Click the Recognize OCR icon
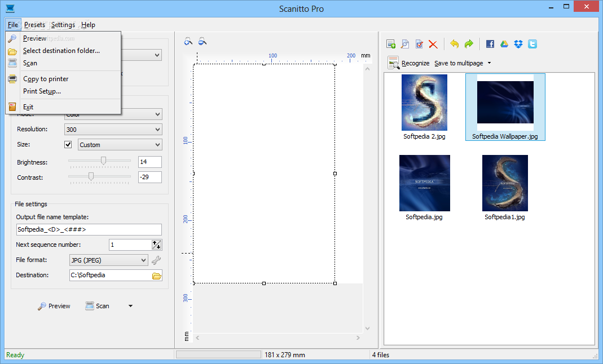Viewport: 603px width, 364px height. [393, 63]
